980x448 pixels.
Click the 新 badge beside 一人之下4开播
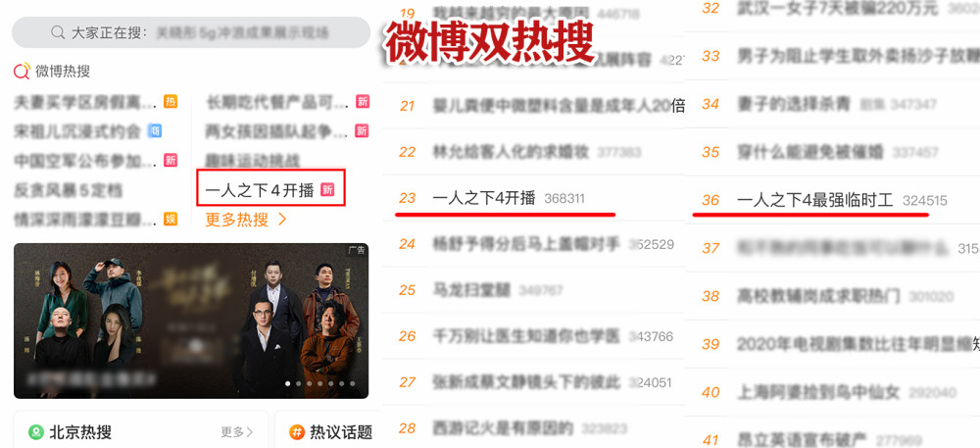point(327,190)
